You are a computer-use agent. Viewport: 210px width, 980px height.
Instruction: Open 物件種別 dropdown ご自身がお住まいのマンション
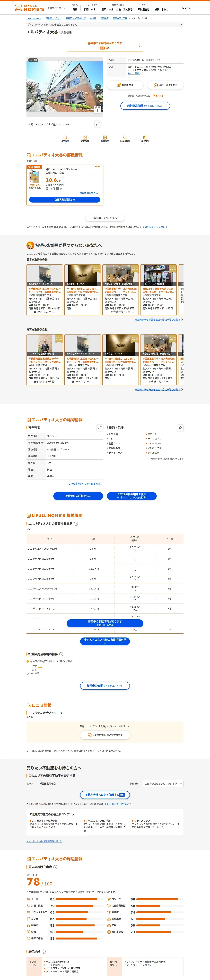(x=163, y=784)
